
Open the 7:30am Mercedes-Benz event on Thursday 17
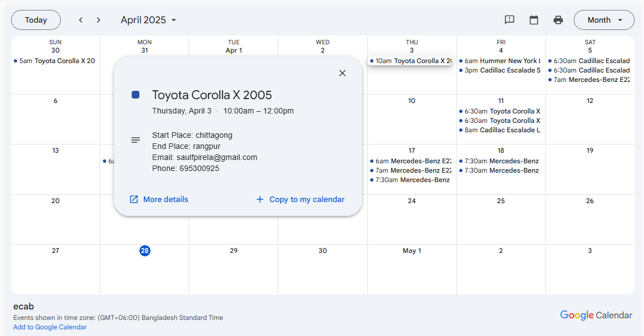point(411,180)
